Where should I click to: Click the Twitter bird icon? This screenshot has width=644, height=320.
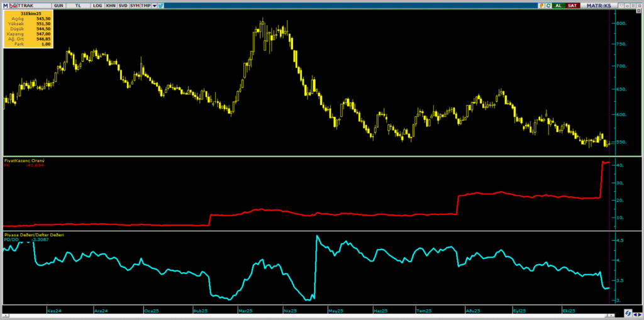click(x=162, y=5)
